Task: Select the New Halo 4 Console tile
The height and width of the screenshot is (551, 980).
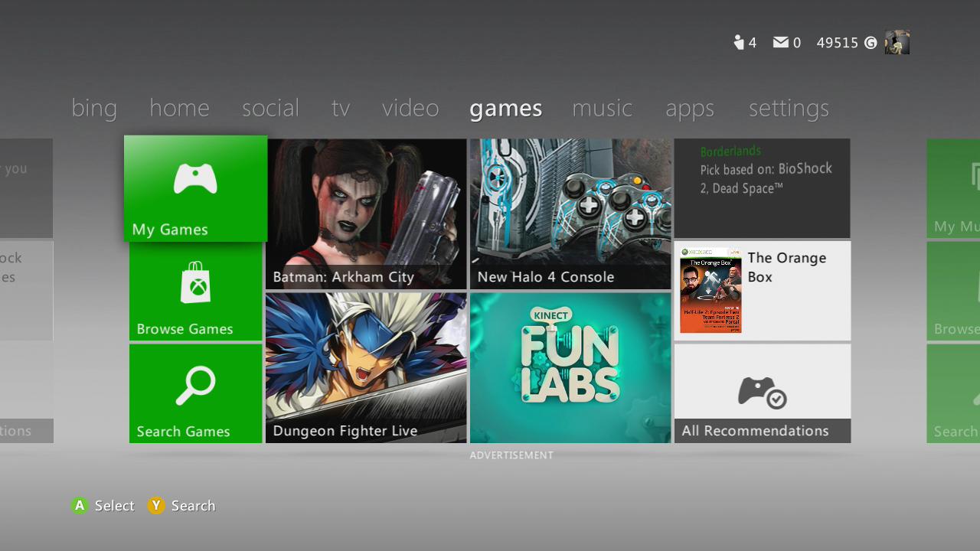Action: (x=570, y=214)
